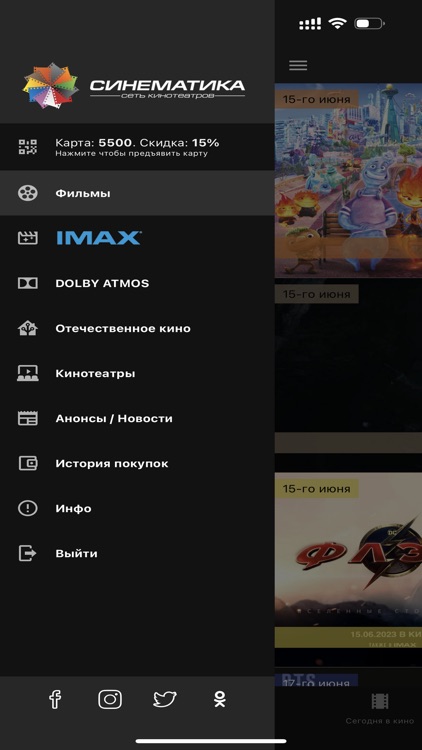Viewport: 422px width, 750px height.
Task: Click the Dolby logo icon
Action: pyautogui.click(x=28, y=283)
